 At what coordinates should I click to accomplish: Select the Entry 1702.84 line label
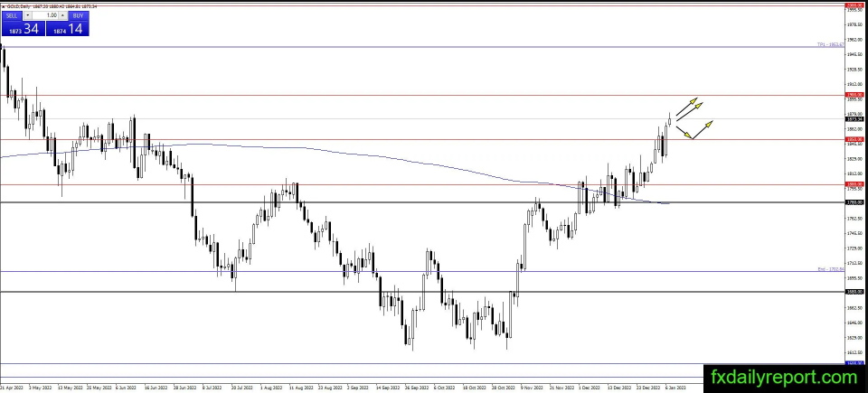(x=830, y=268)
